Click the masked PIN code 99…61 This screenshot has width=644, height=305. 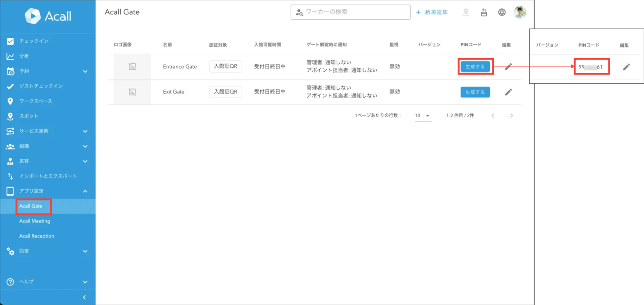point(590,67)
